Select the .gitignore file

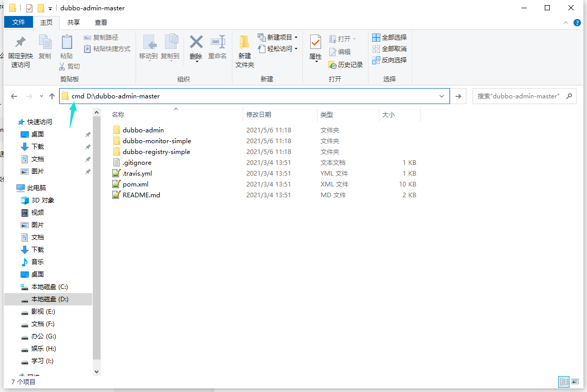(x=137, y=163)
